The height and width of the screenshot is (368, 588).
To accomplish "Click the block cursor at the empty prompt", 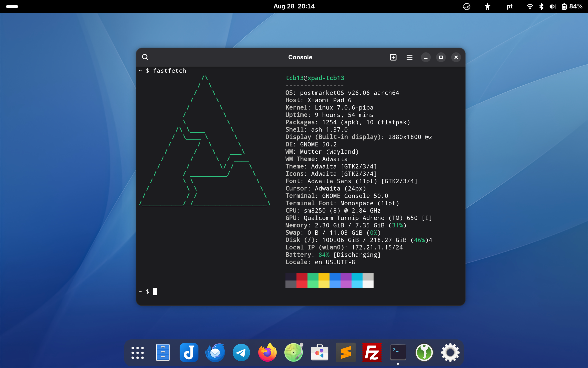I will point(155,292).
